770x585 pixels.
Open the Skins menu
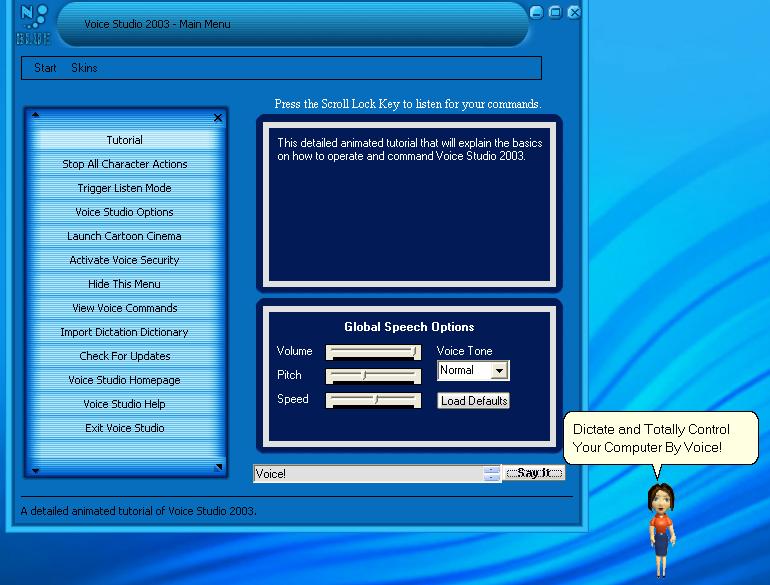coord(84,68)
